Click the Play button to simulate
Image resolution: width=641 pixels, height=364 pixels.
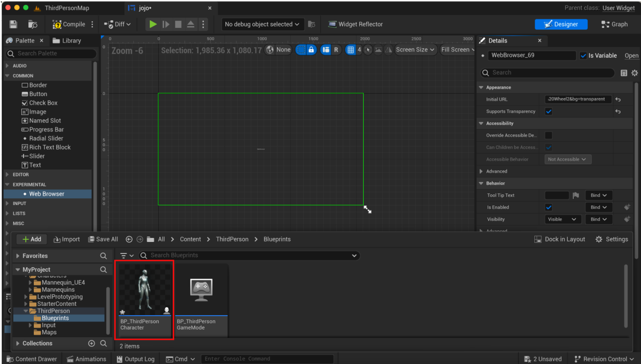153,24
